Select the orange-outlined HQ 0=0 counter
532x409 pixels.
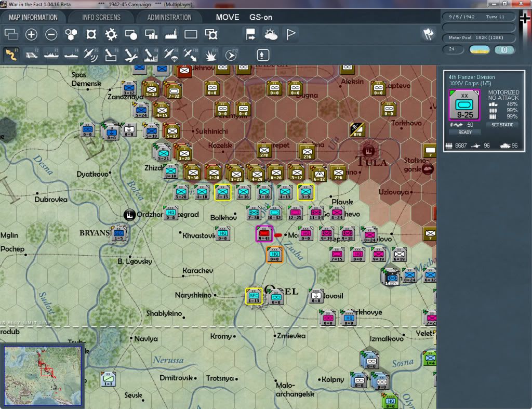tap(274, 255)
